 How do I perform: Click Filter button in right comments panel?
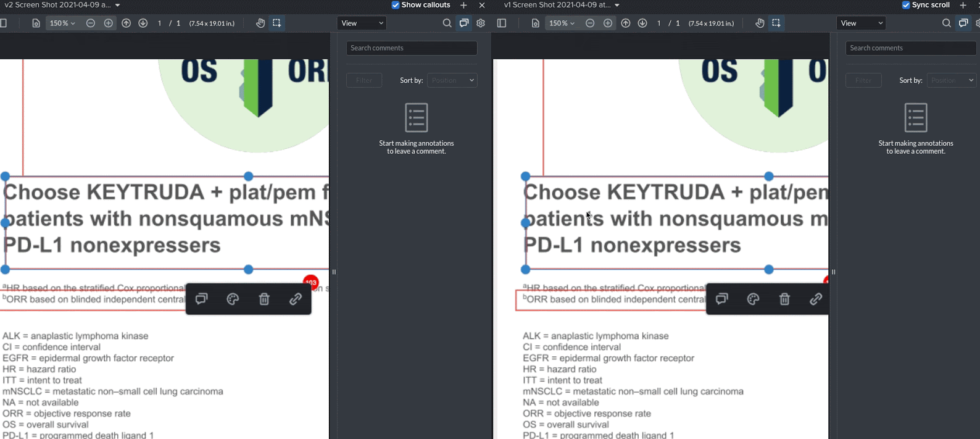[863, 80]
